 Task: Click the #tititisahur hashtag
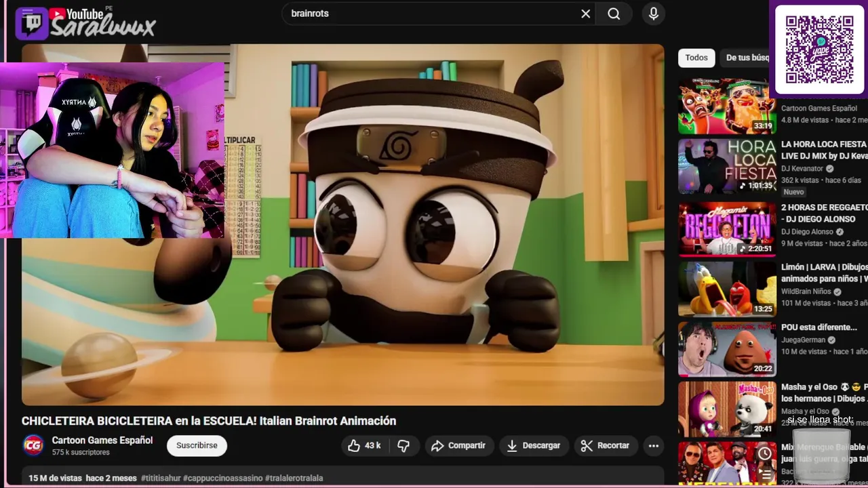[161, 478]
